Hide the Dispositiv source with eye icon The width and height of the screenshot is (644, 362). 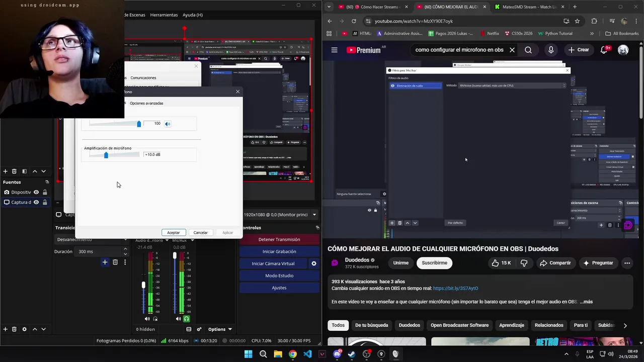click(x=36, y=192)
